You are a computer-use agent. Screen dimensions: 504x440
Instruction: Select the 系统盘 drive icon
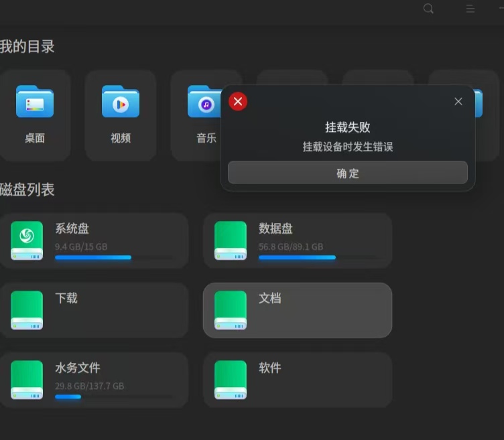[27, 240]
